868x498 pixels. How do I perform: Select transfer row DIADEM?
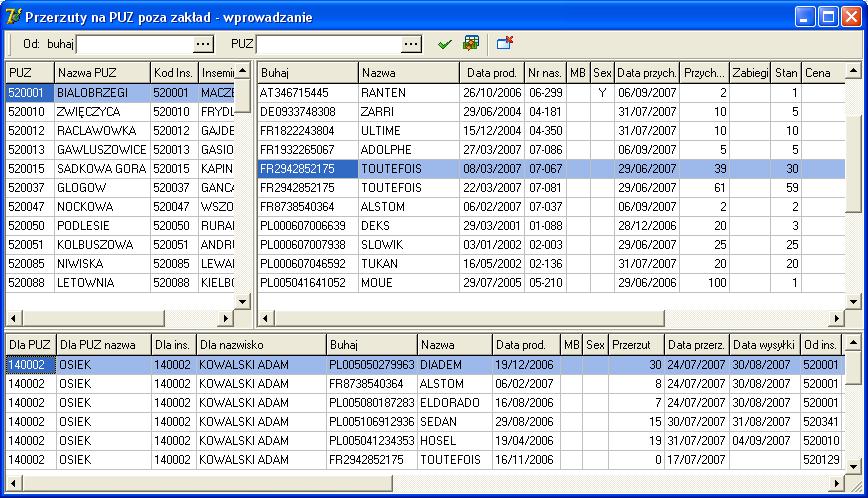[425, 365]
